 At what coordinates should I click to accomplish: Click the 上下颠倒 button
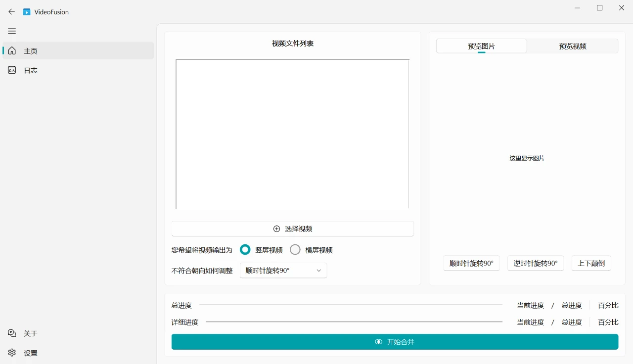tap(591, 263)
